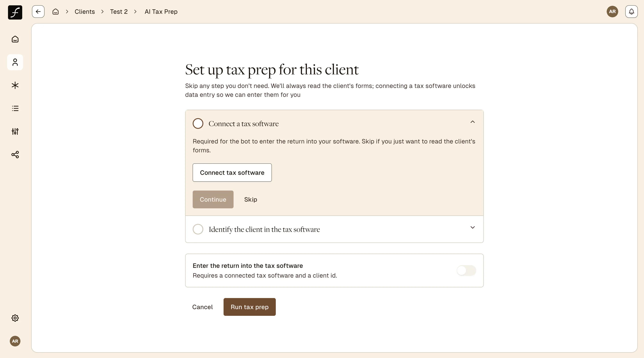Click Run tax prep
644x358 pixels.
point(250,307)
